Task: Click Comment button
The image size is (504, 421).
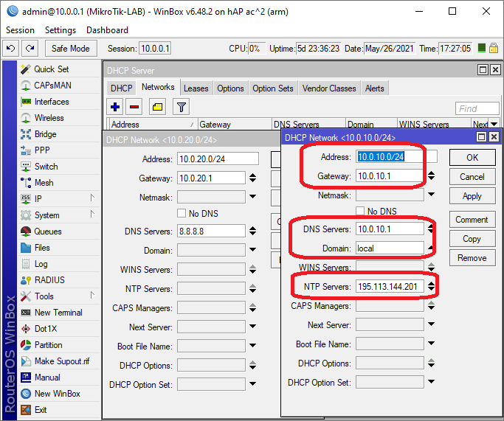Action: pos(472,220)
